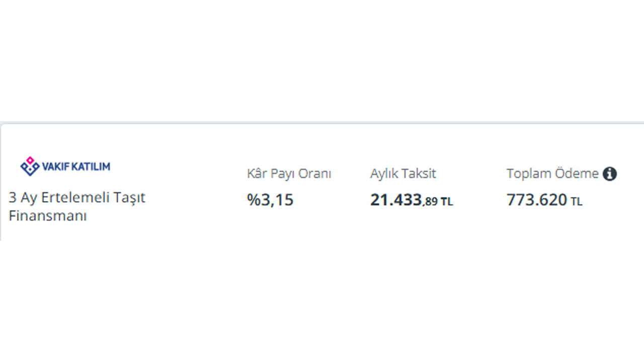Select the 21.433 monthly installment amount
This screenshot has height=362, width=644.
[396, 200]
